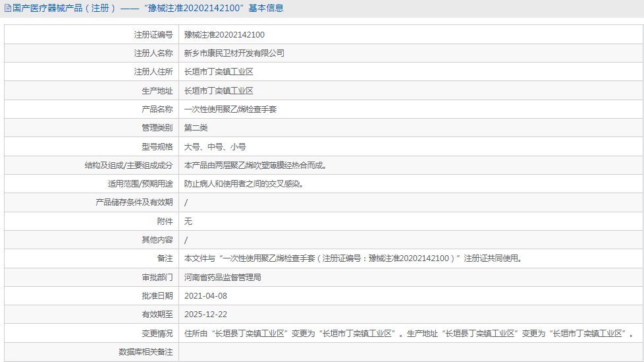The height and width of the screenshot is (362, 644).
Task: Click the value 大号、中号、小号
Action: (x=215, y=146)
